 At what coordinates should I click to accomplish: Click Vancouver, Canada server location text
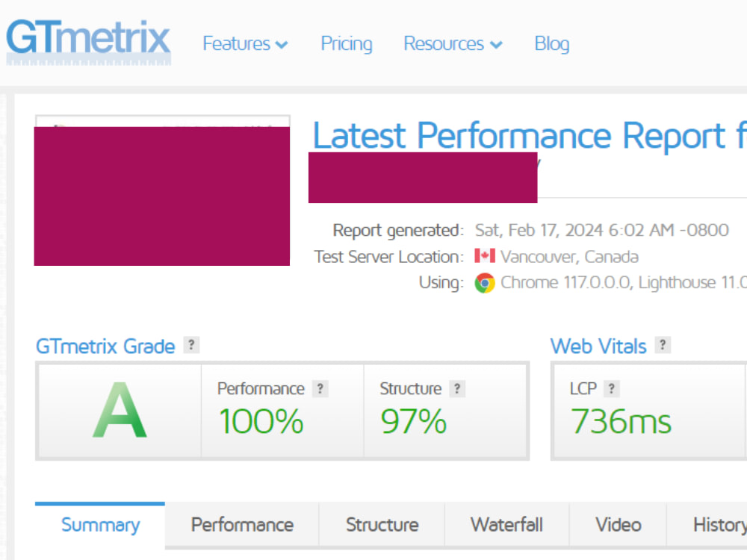[x=569, y=257]
